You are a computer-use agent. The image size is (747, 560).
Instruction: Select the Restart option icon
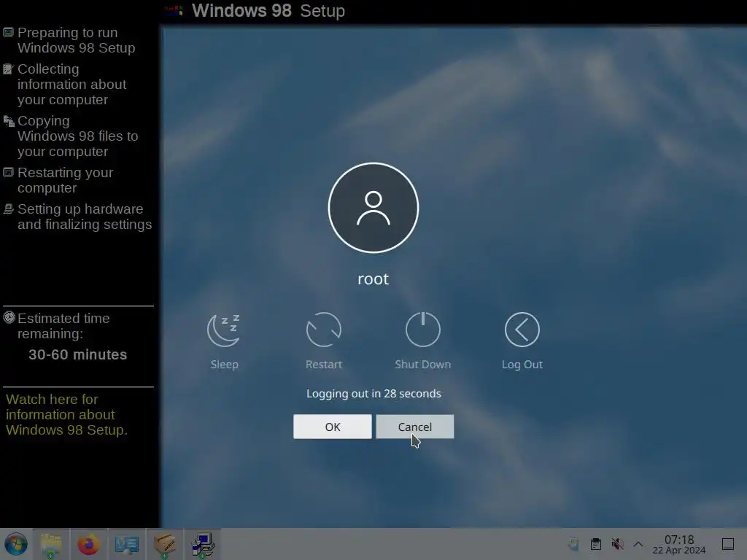[323, 330]
